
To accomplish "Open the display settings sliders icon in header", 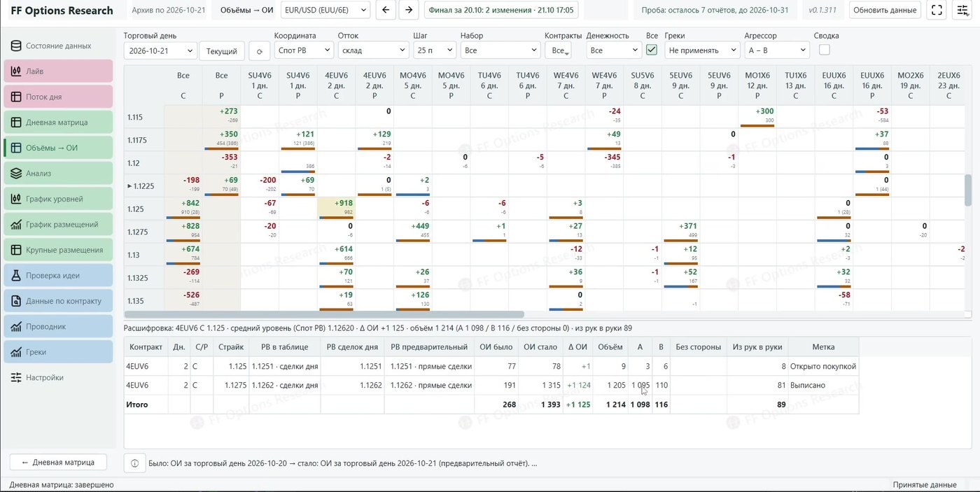I will [x=962, y=10].
